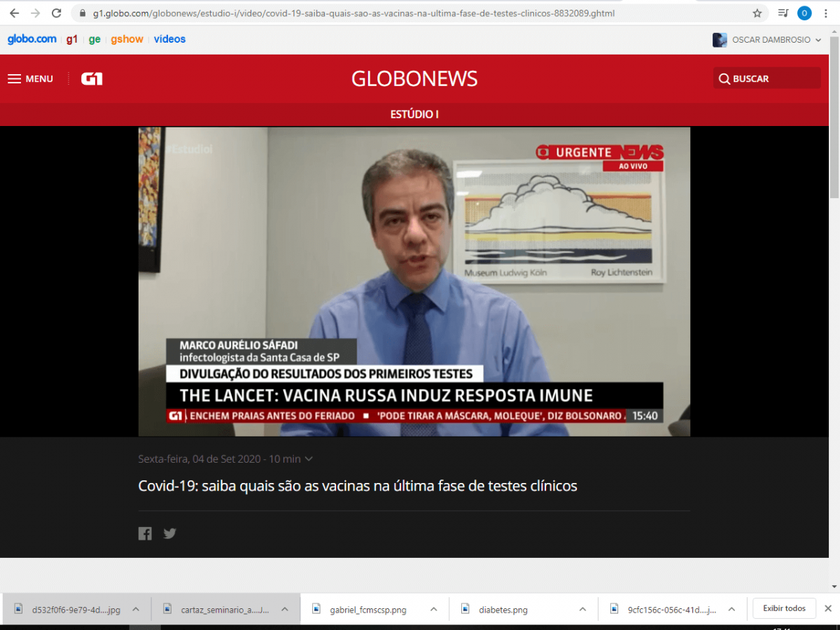Open options arrow for cartaz_seminario download
840x630 pixels.
(x=285, y=609)
